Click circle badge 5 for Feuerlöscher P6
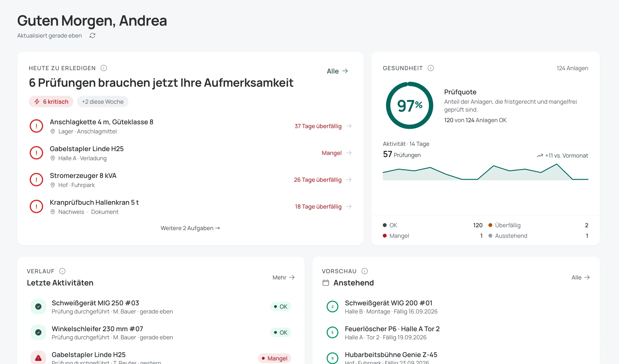The height and width of the screenshot is (364, 619). (x=332, y=332)
